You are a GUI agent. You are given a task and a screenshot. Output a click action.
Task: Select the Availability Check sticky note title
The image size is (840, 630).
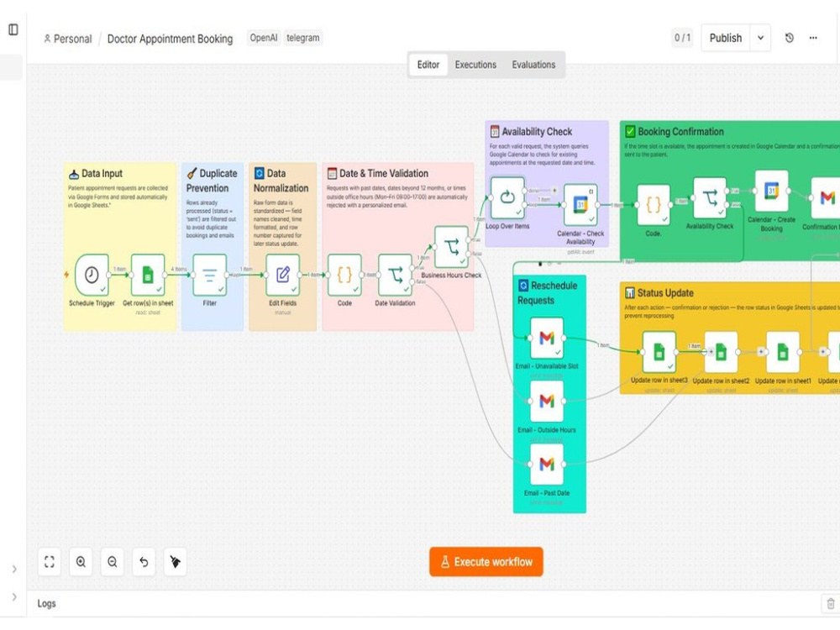click(537, 132)
